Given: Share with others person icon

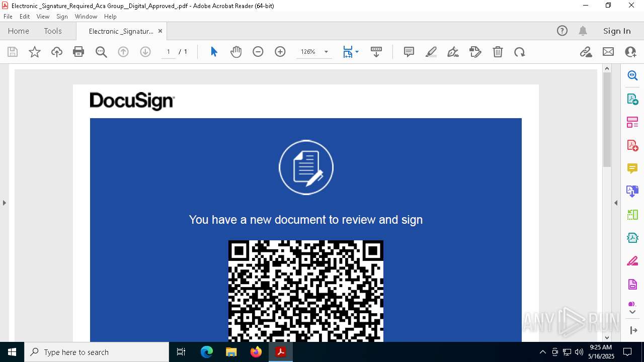Looking at the screenshot, I should click(630, 52).
